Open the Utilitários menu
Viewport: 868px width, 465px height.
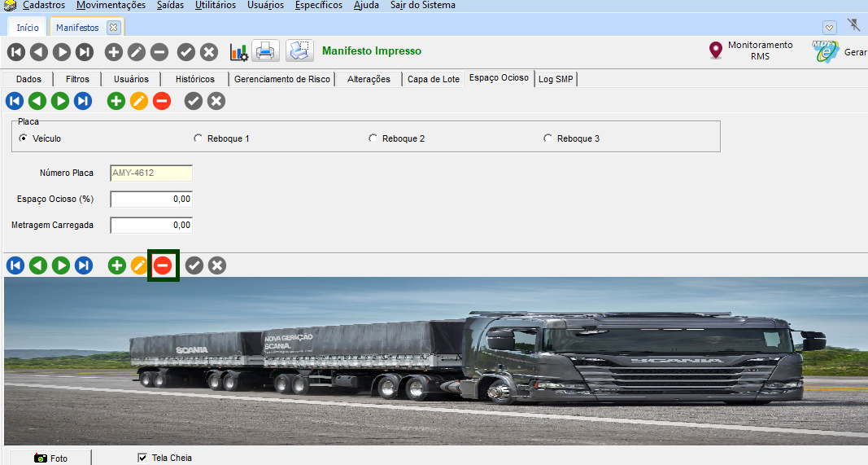click(216, 5)
